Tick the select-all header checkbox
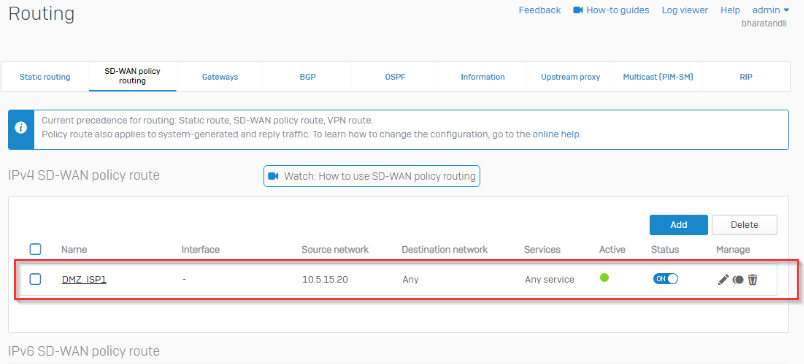 [x=35, y=250]
